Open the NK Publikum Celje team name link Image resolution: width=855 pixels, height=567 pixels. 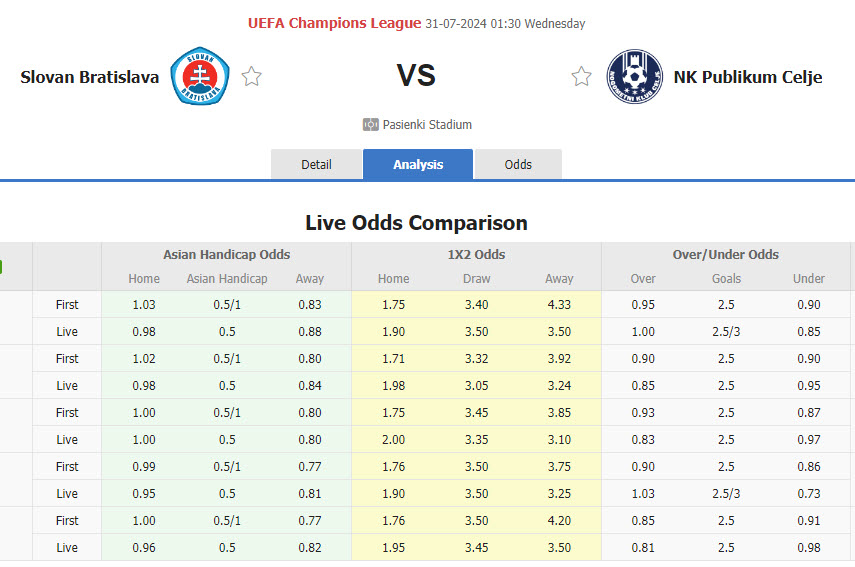[748, 77]
